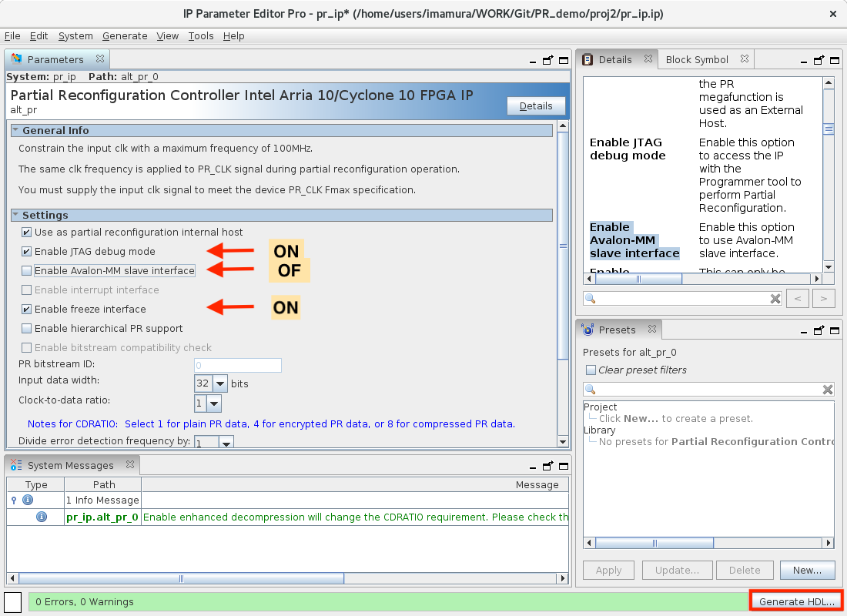Click the Details panel horizontal scrollbar thumb

639,279
